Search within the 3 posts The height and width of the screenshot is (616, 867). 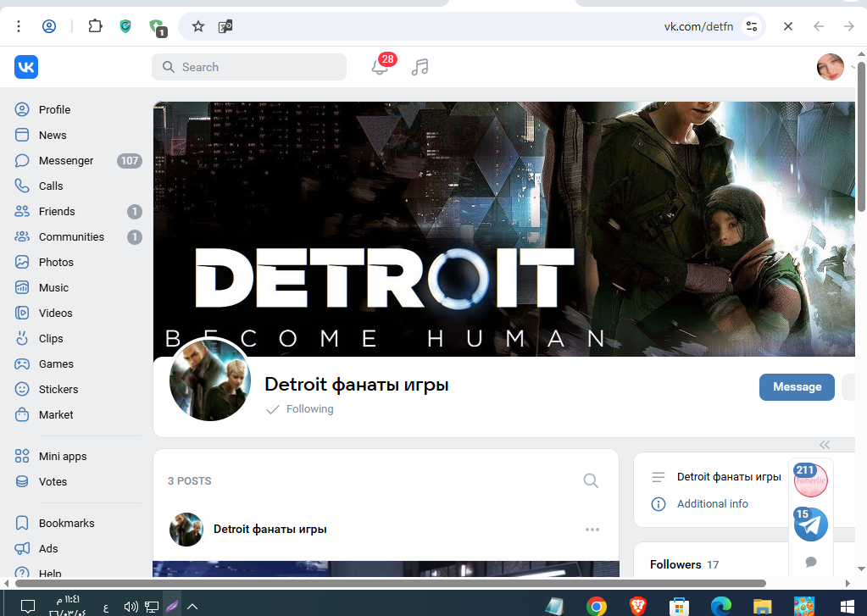(591, 480)
